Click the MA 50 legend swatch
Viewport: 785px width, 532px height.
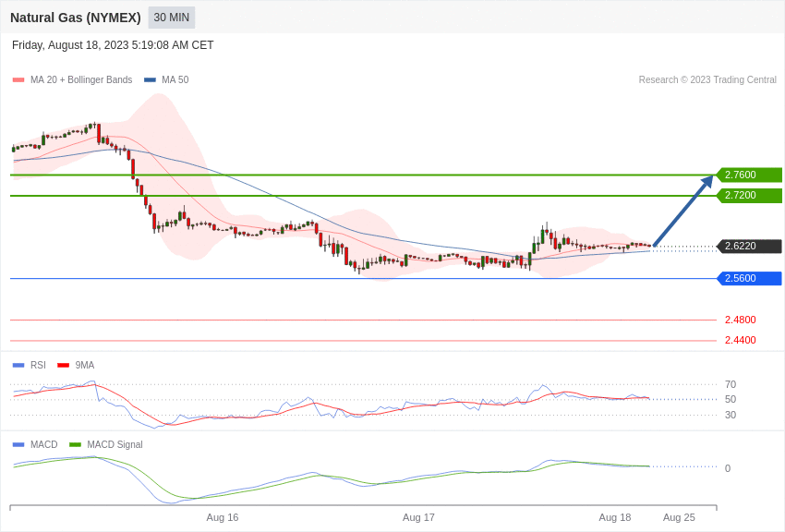[x=150, y=79]
